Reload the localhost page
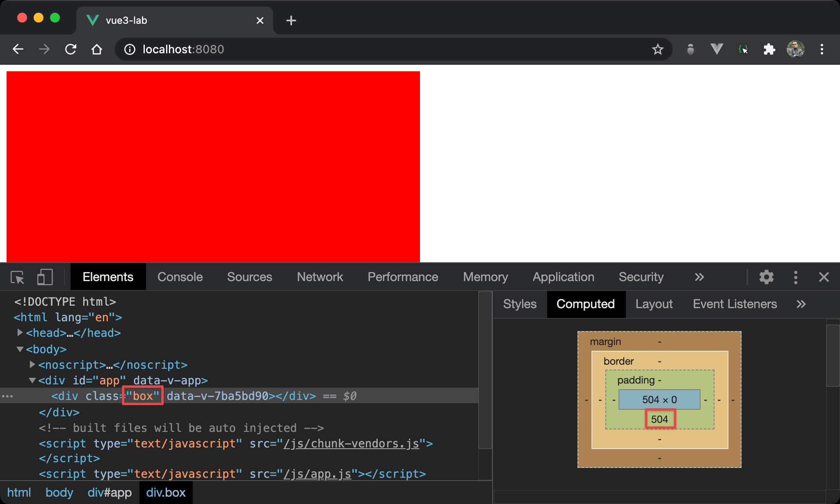Screen dimensions: 840x504 point(71,50)
